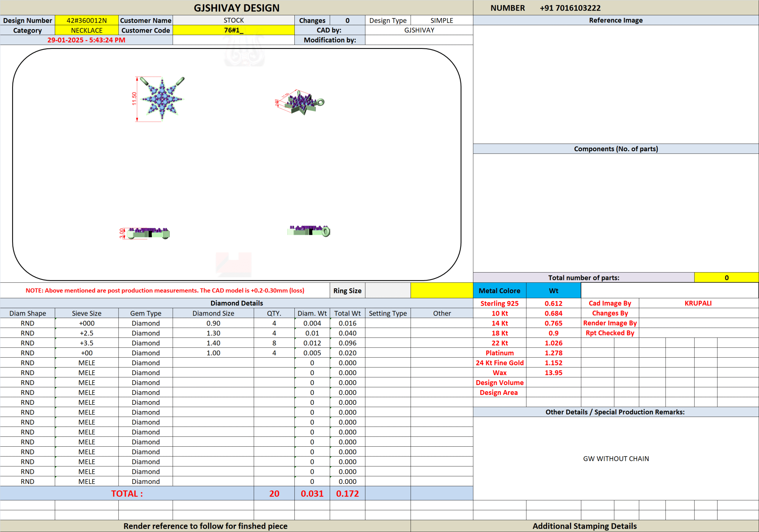The width and height of the screenshot is (759, 532).
Task: Select the STOCK customer name cell
Action: tap(233, 20)
